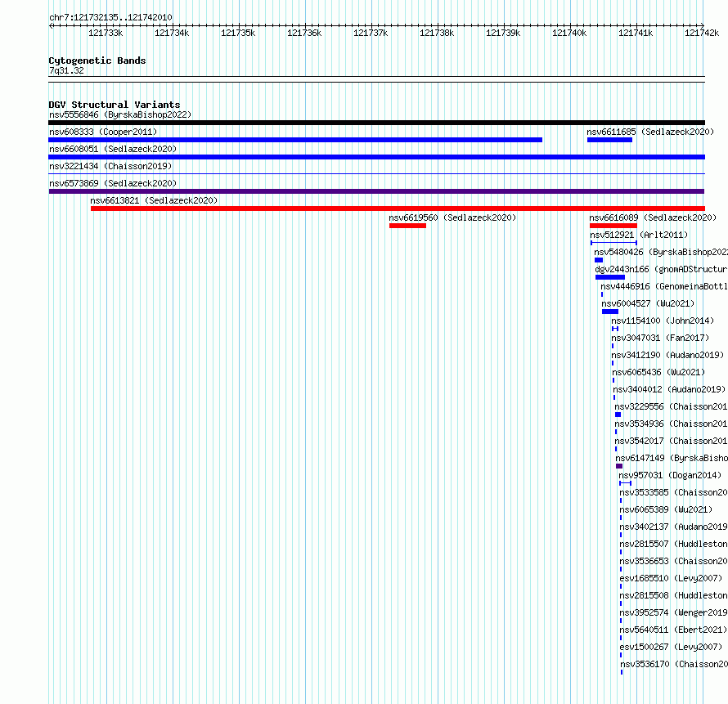Image resolution: width=728 pixels, height=704 pixels.
Task: Click the chr7:121732135..121742010 coordinate label
Action: 110,17
